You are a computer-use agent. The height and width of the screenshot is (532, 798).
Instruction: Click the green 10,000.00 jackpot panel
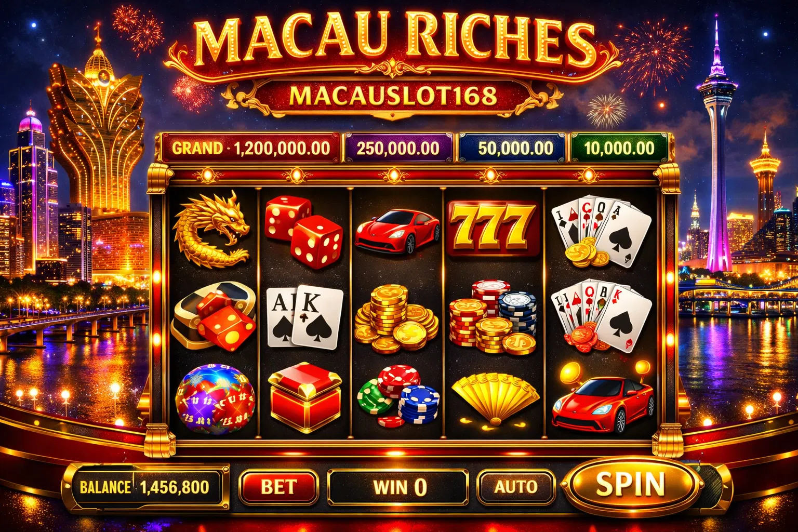[x=619, y=148]
